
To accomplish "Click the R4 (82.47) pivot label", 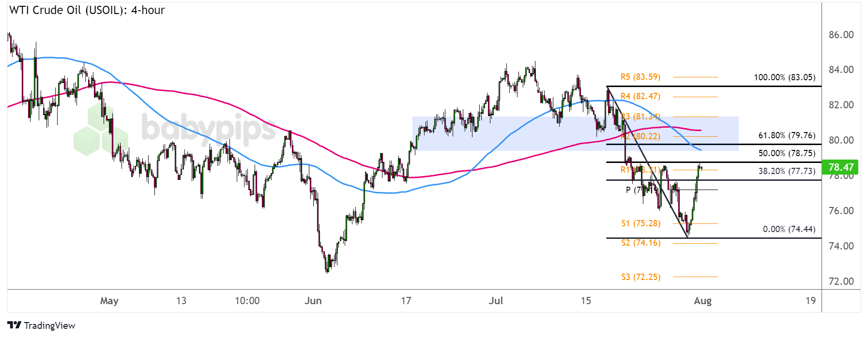I will (x=640, y=96).
